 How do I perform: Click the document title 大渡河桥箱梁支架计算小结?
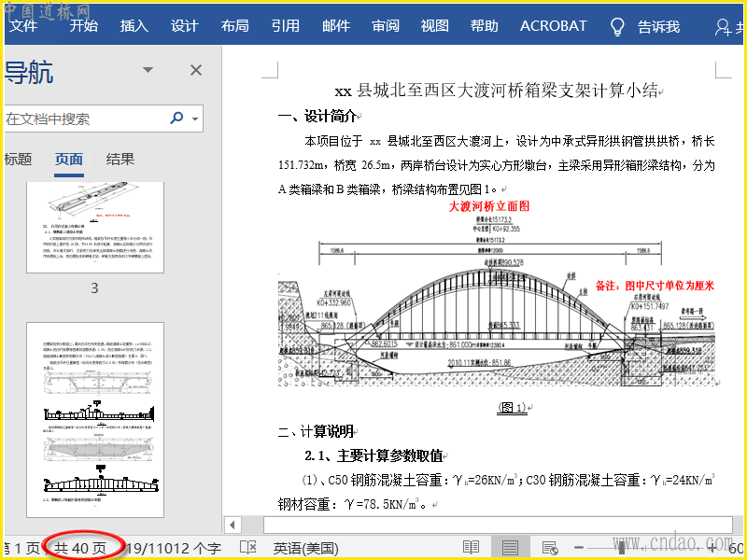557,91
